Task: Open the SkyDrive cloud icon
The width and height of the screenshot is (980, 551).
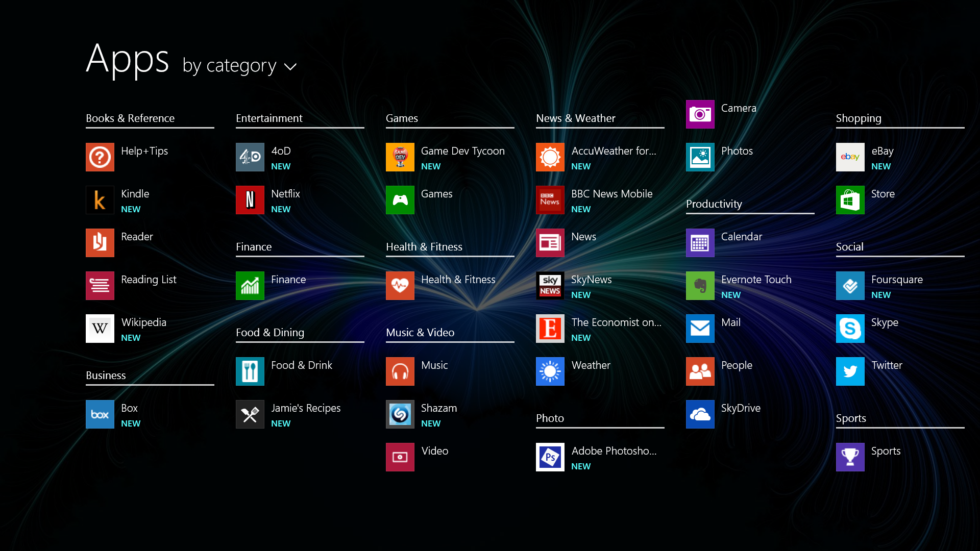Action: tap(700, 414)
